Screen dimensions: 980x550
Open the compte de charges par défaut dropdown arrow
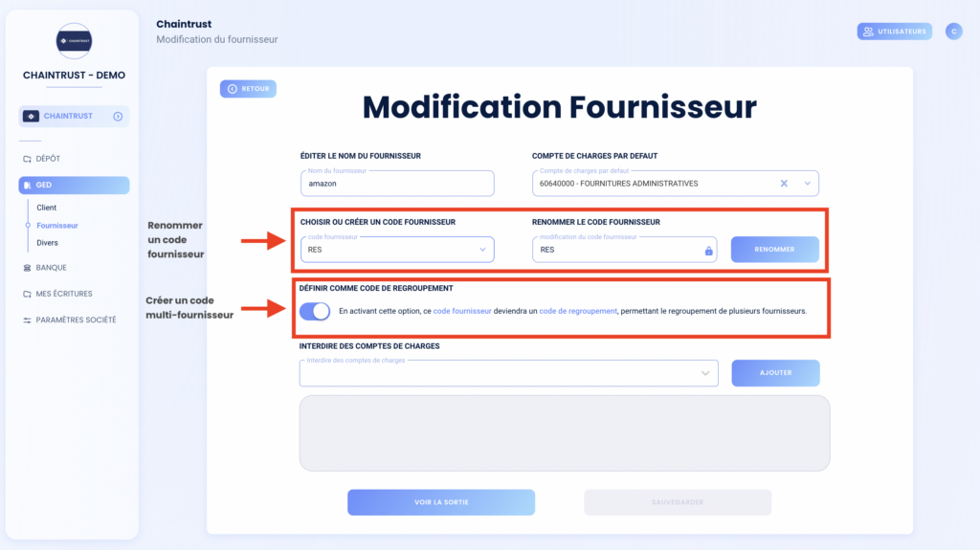pyautogui.click(x=808, y=184)
